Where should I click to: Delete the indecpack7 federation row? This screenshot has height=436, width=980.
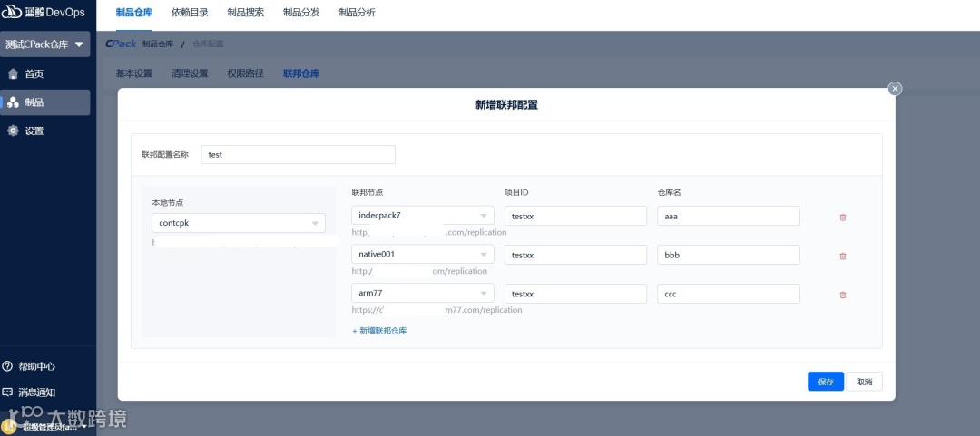842,218
